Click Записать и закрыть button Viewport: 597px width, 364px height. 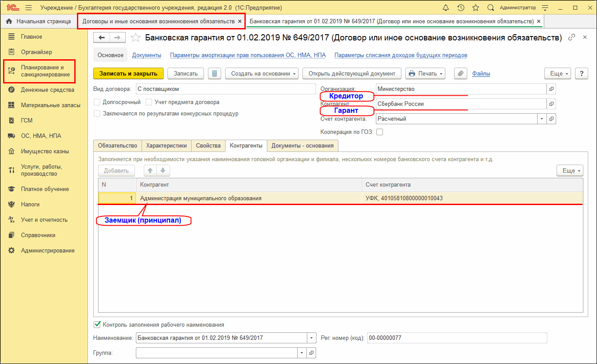click(x=129, y=73)
